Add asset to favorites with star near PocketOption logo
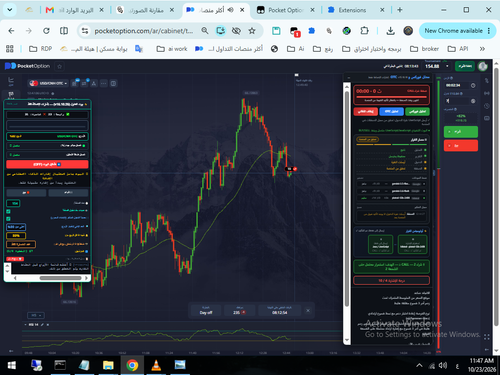 coord(60,66)
